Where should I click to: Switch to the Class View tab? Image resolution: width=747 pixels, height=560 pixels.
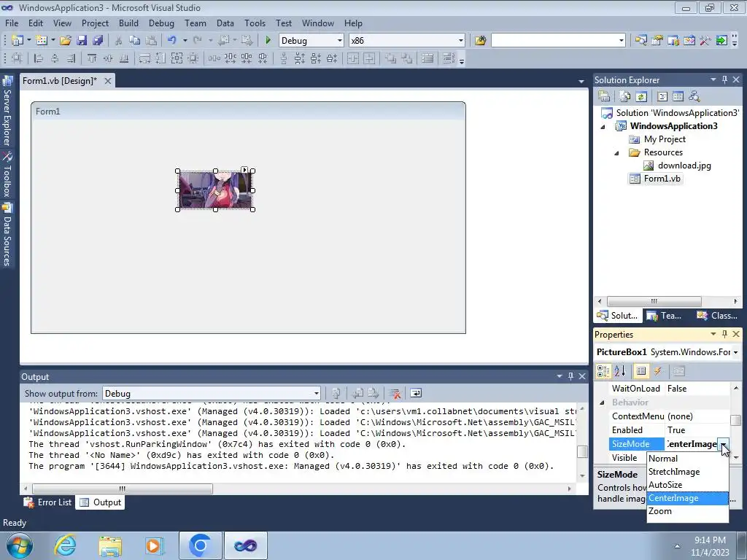(718, 315)
